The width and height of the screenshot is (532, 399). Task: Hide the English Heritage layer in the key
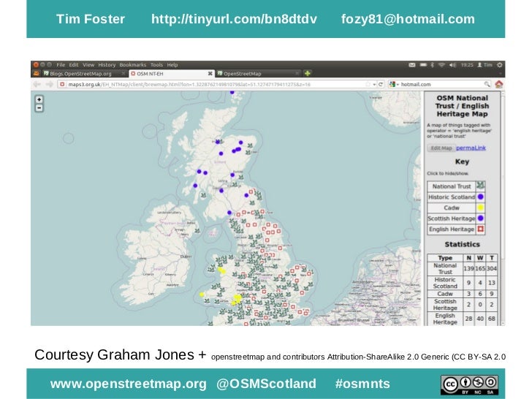(456, 229)
